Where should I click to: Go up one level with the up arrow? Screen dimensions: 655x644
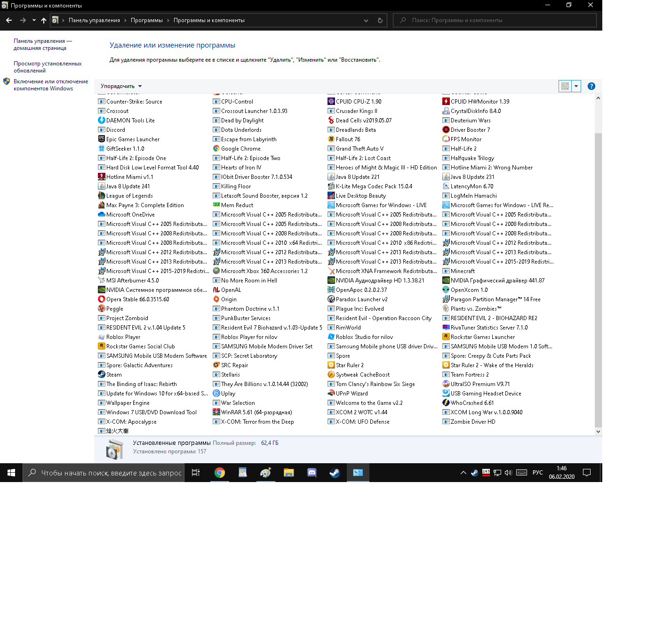click(x=44, y=20)
